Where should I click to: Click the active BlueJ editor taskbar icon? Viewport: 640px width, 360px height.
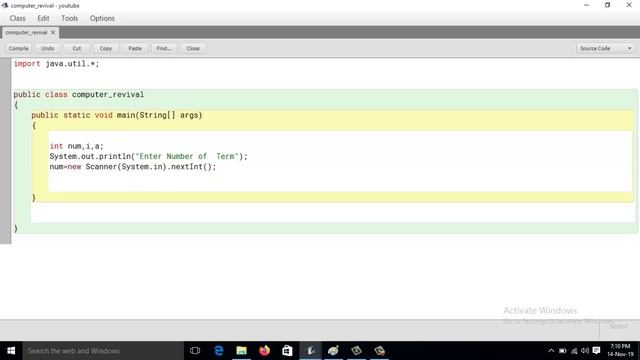pos(311,351)
